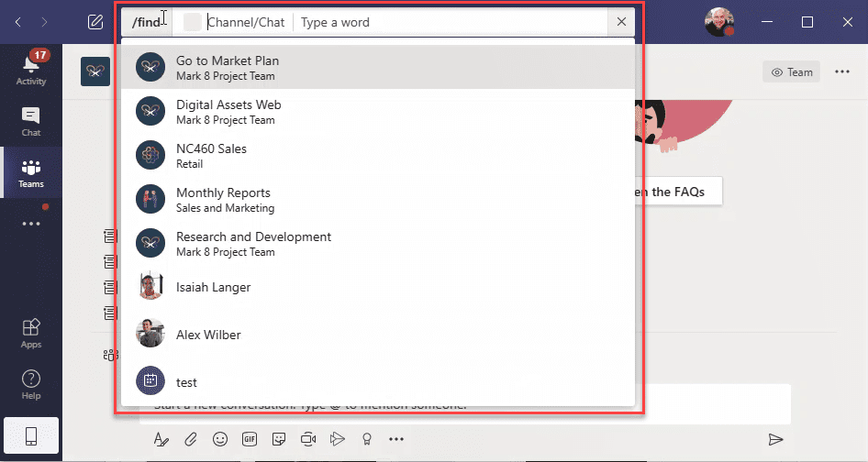Open the Apps store in sidebar

coord(31,333)
